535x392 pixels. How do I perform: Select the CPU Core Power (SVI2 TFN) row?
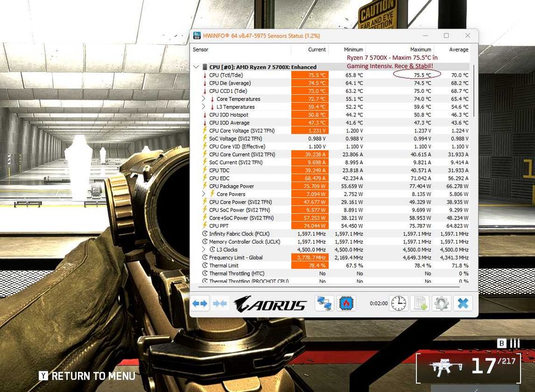(x=331, y=202)
